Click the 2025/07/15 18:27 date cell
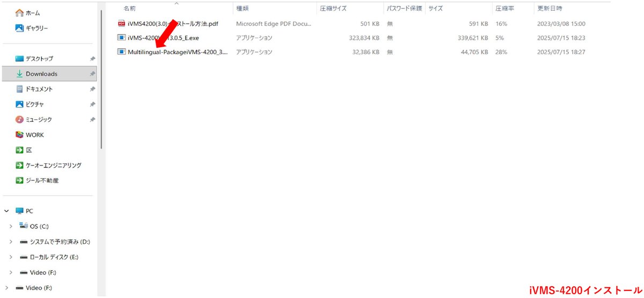 tap(561, 52)
